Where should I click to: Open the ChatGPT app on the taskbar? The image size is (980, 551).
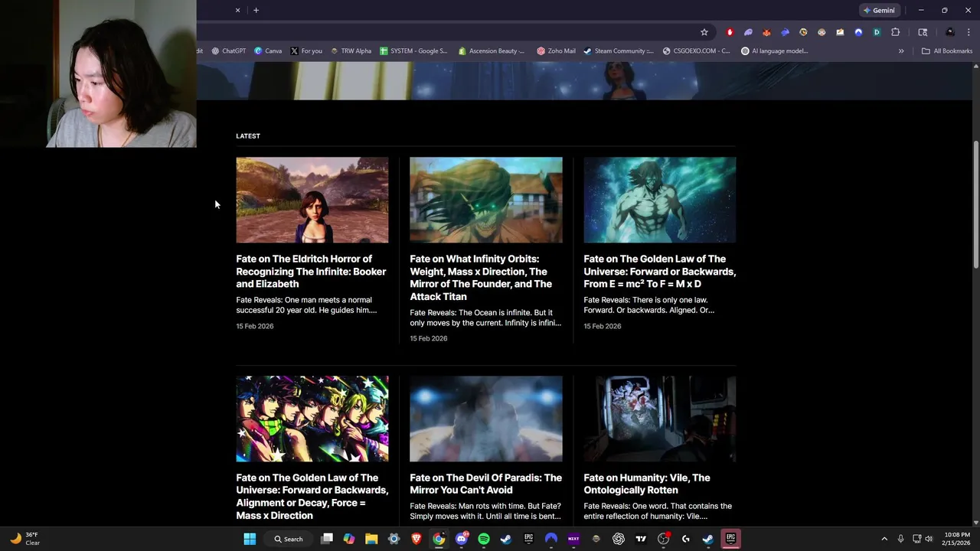pos(619,539)
